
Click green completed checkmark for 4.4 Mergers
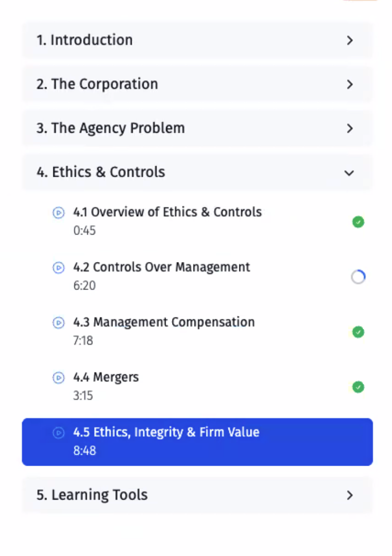358,387
